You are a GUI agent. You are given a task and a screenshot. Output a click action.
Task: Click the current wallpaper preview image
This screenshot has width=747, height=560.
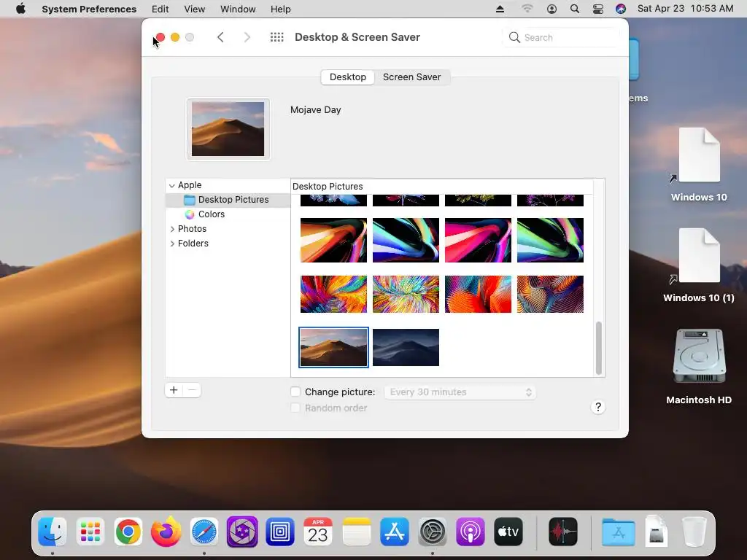[228, 129]
